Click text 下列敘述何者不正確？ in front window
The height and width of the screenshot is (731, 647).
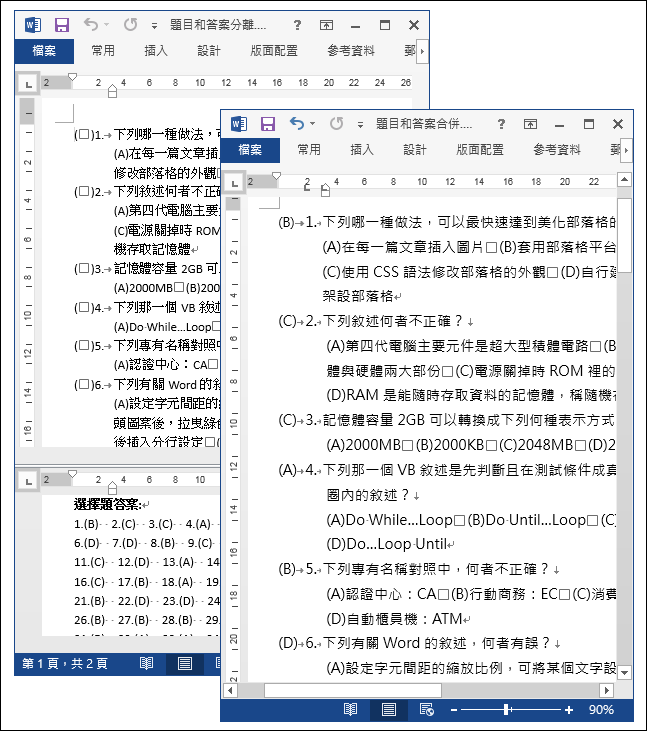pyautogui.click(x=393, y=321)
